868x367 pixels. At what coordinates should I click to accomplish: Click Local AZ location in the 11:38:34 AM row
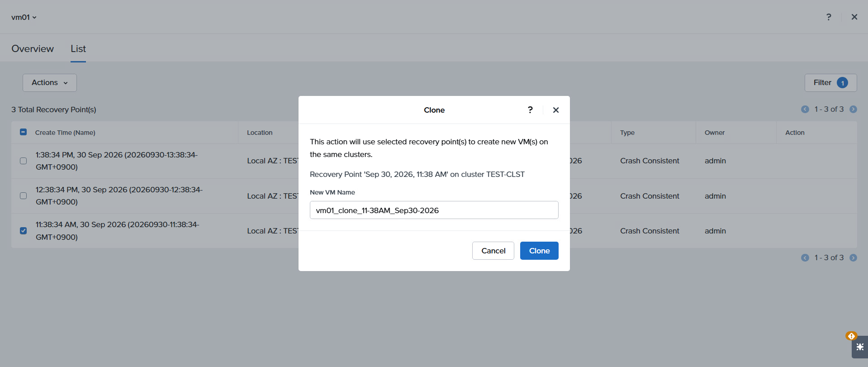(x=272, y=231)
